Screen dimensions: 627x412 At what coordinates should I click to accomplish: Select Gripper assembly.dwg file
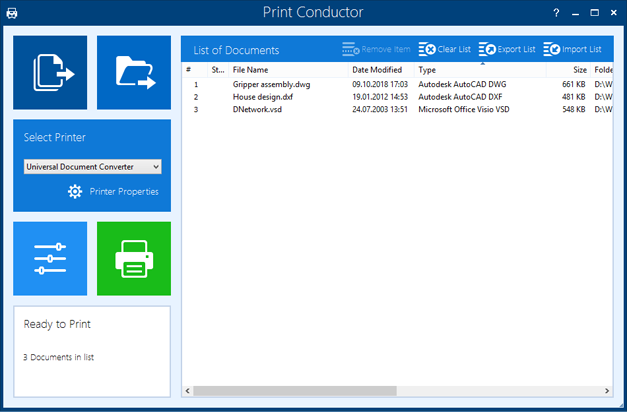click(272, 84)
